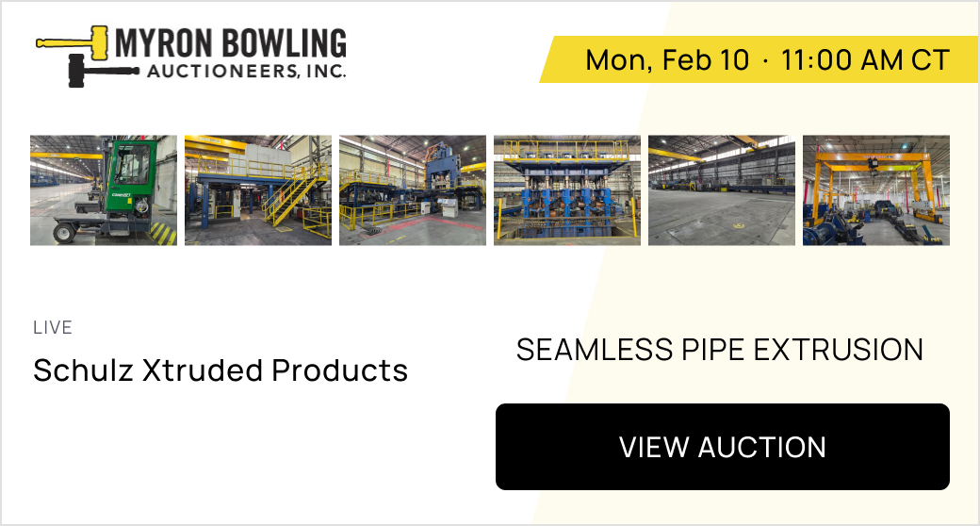Screen dimensions: 980x526
Task: Open the blue rolling mill thumbnail
Action: coord(567,190)
